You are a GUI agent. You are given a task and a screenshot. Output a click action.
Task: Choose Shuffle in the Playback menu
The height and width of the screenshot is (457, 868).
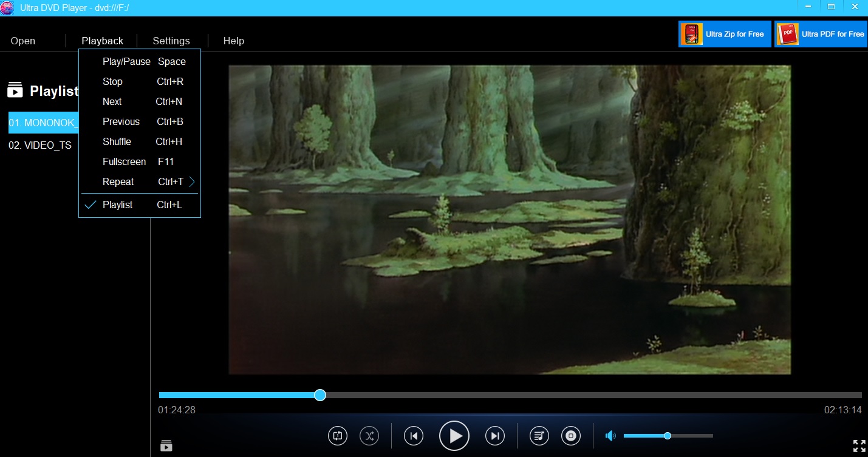[x=140, y=141]
